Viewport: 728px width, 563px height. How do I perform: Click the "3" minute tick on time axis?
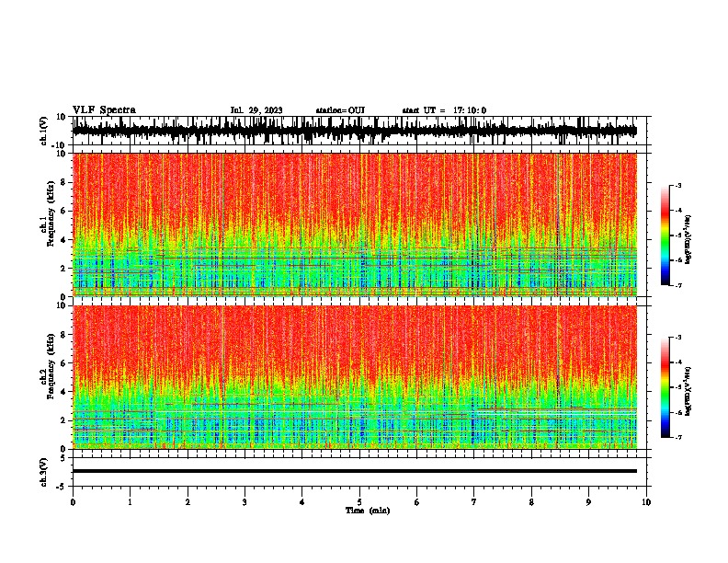tap(245, 502)
